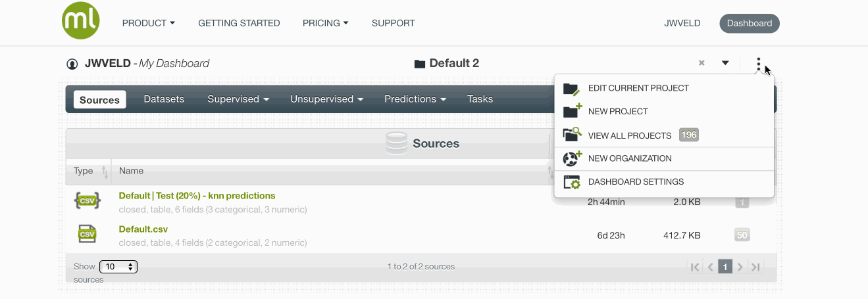
Task: Click the green ml logo
Action: pos(81,21)
